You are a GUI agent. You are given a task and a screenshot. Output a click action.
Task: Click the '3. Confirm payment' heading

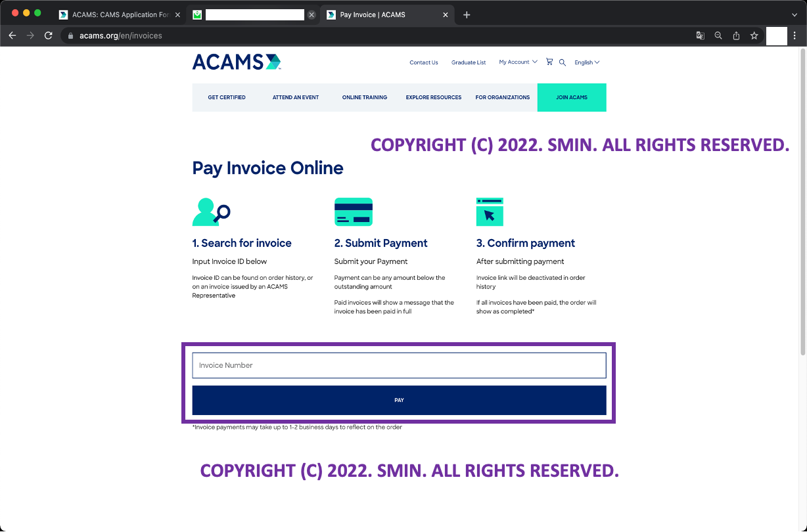(x=526, y=243)
